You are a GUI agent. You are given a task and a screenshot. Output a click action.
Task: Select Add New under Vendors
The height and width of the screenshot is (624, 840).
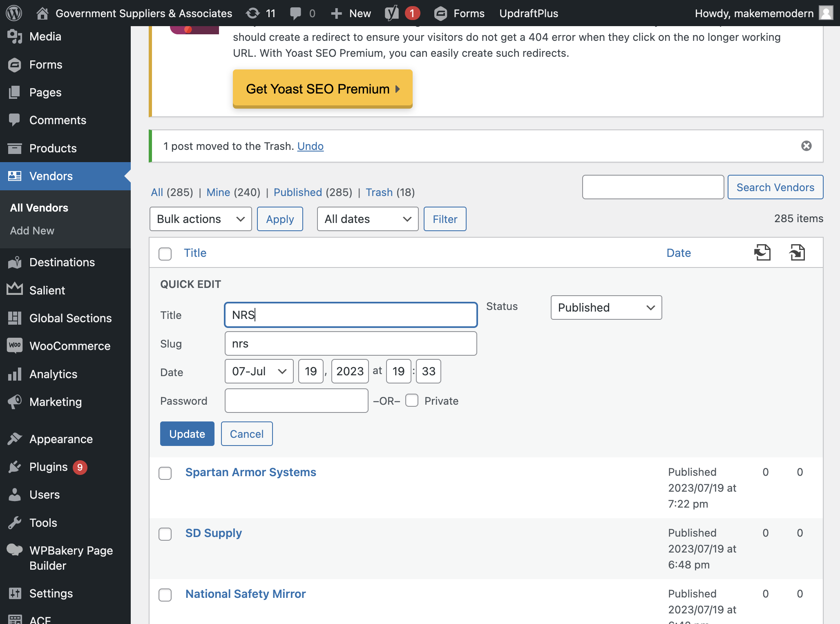click(32, 231)
